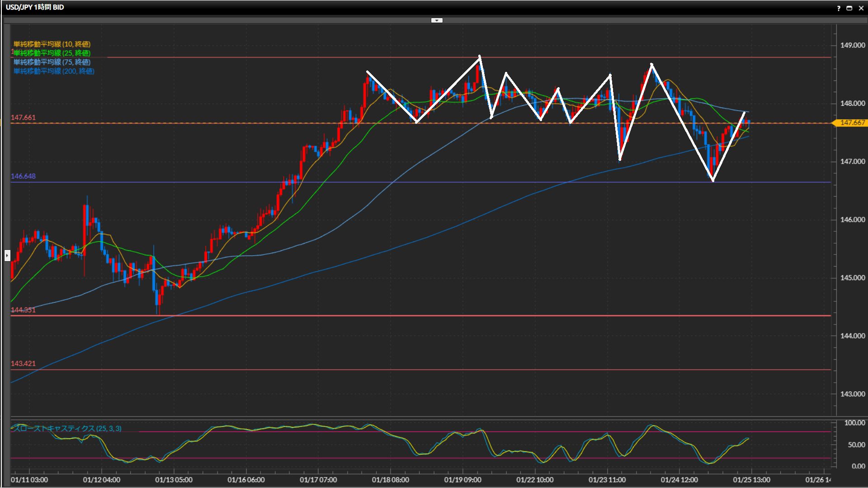Viewport: 868px width, 488px height.
Task: Select the 10-period simple moving average label
Action: coord(52,44)
